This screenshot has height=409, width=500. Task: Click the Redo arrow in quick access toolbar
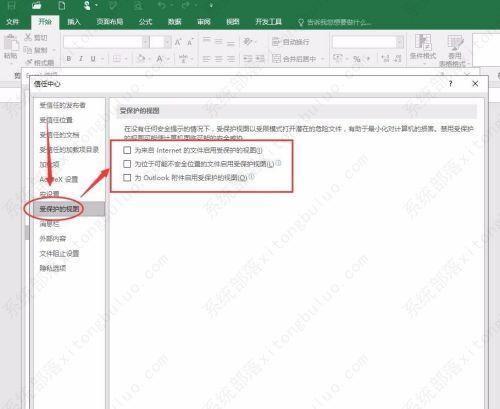click(186, 6)
